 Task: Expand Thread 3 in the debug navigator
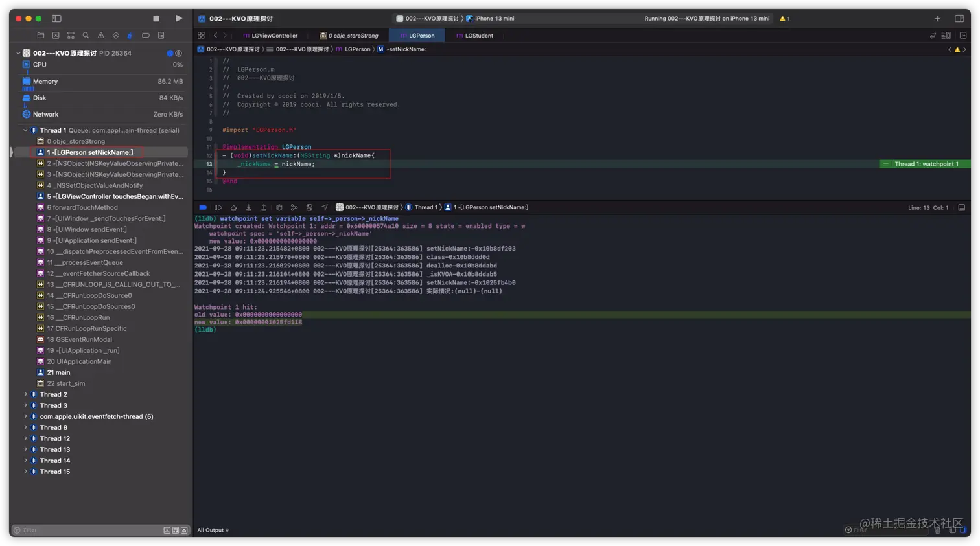(x=25, y=406)
